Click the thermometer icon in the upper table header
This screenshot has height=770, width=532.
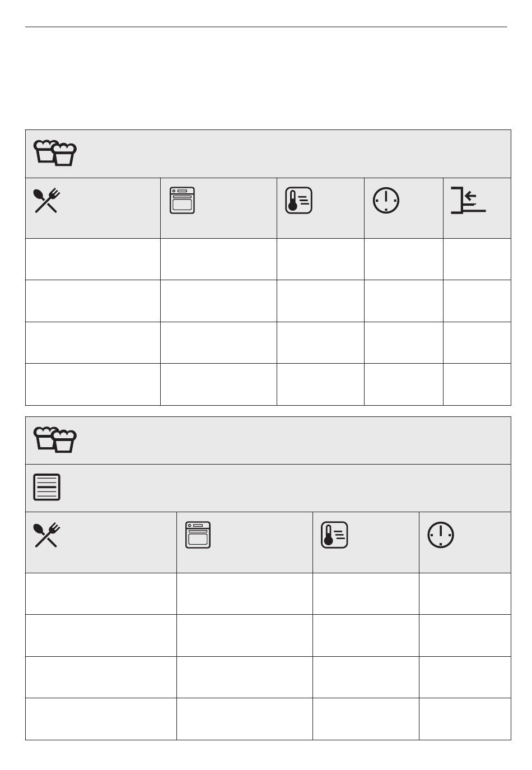[298, 201]
